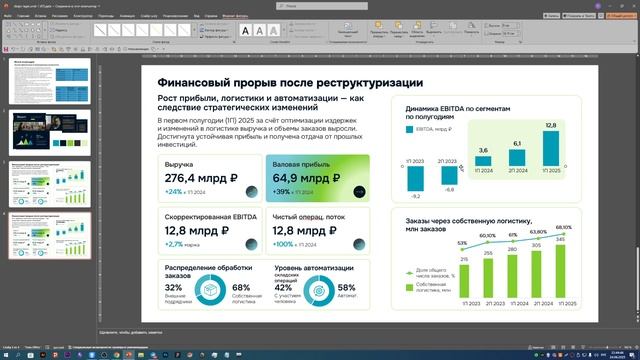Switch to the Вставка ribbon tab
Viewport: 640px width, 360px height.
40,16
